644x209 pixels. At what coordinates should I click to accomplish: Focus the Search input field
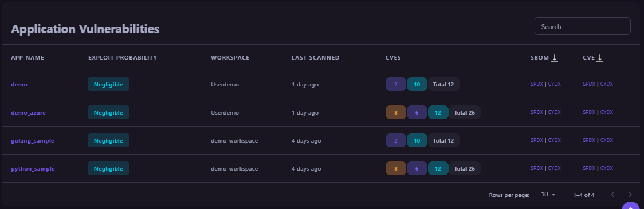coord(582,26)
